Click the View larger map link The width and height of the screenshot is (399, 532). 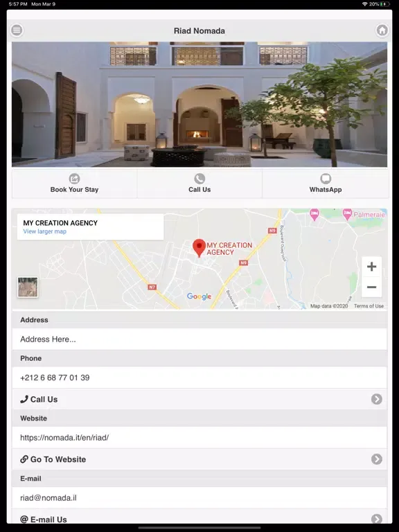click(x=45, y=231)
